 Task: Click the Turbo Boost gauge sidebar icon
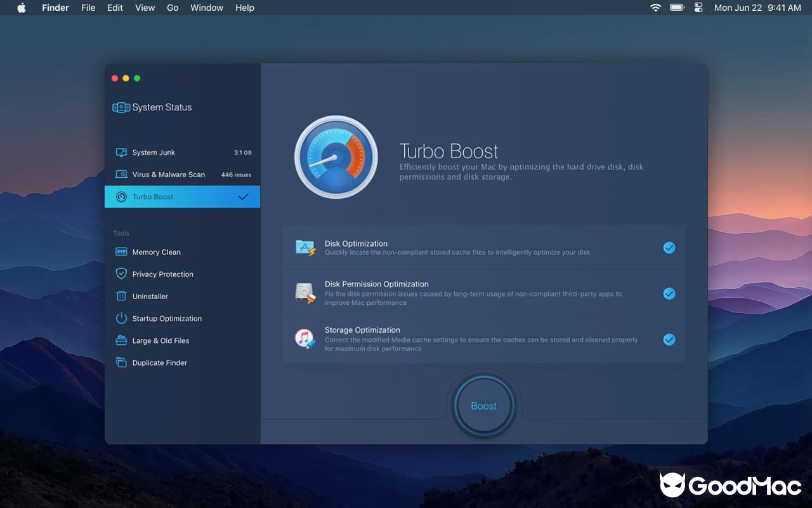121,197
